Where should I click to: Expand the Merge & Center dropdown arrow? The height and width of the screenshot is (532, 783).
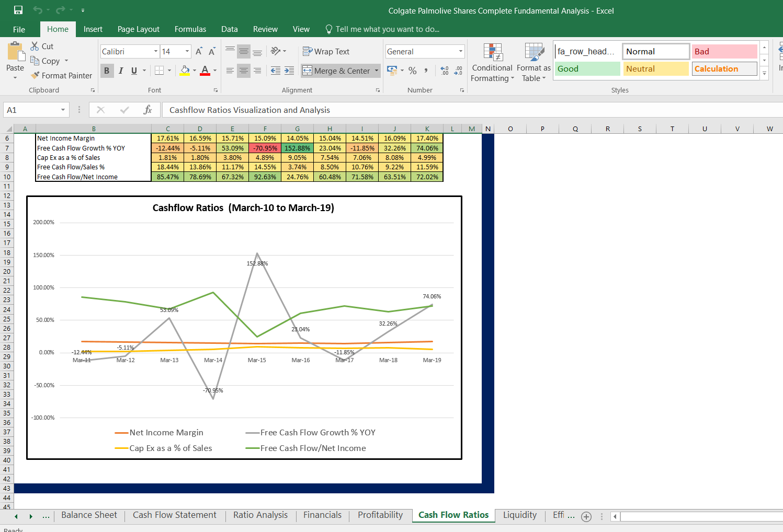[x=377, y=71]
